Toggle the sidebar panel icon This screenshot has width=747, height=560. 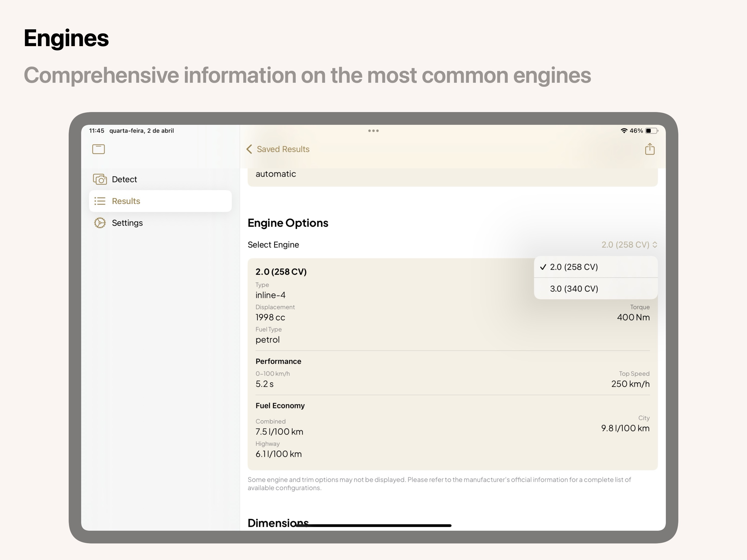coord(98,149)
